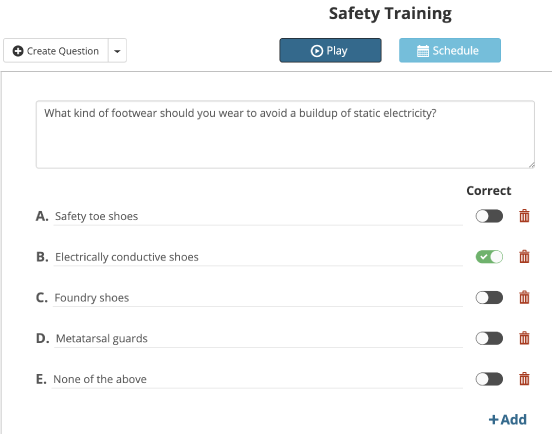The image size is (553, 434).
Task: Toggle None of the above as correct
Action: point(489,379)
